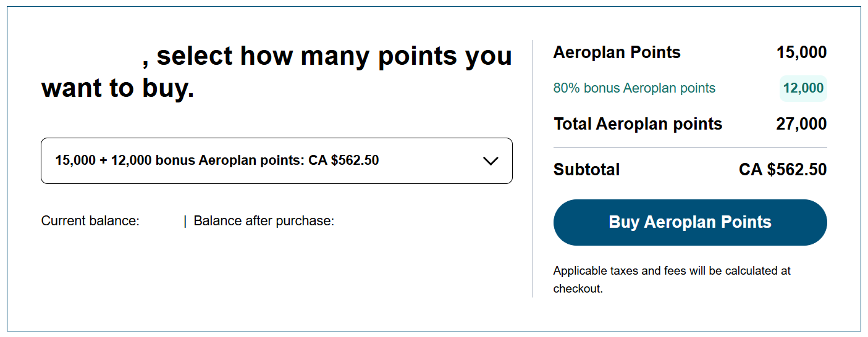Click the chevron arrow in the points selector
868x337 pixels.
(x=491, y=161)
